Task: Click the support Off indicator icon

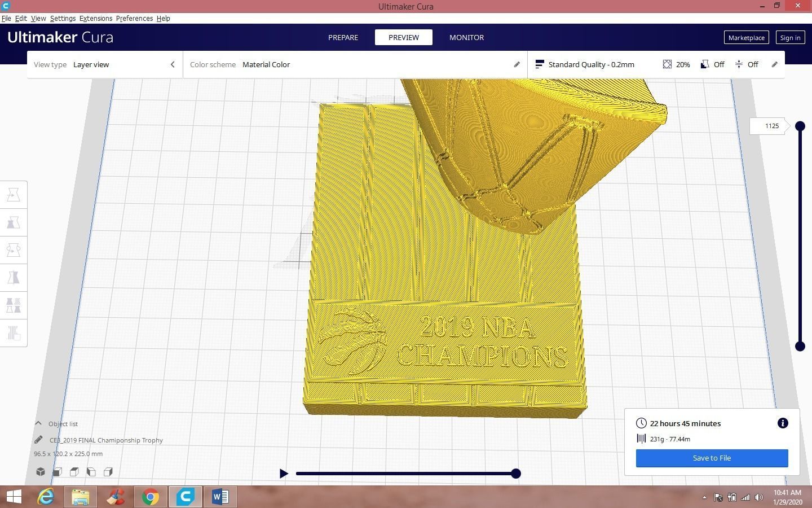Action: coord(704,64)
